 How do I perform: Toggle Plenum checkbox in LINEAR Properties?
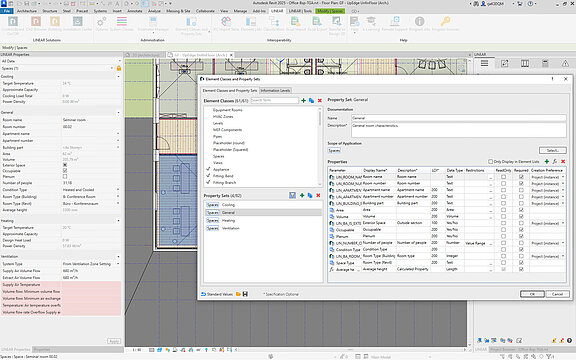(x=65, y=177)
